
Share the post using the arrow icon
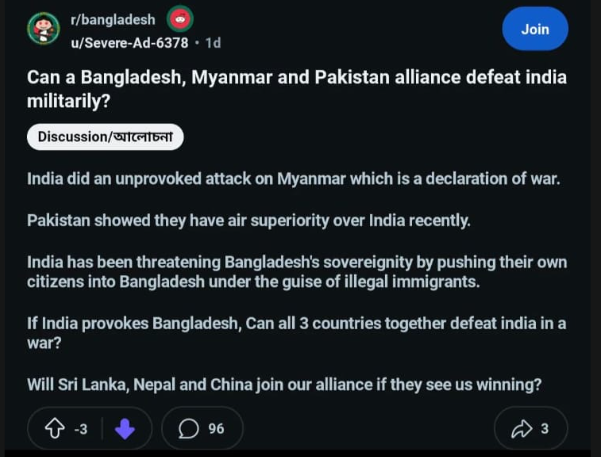tap(521, 429)
